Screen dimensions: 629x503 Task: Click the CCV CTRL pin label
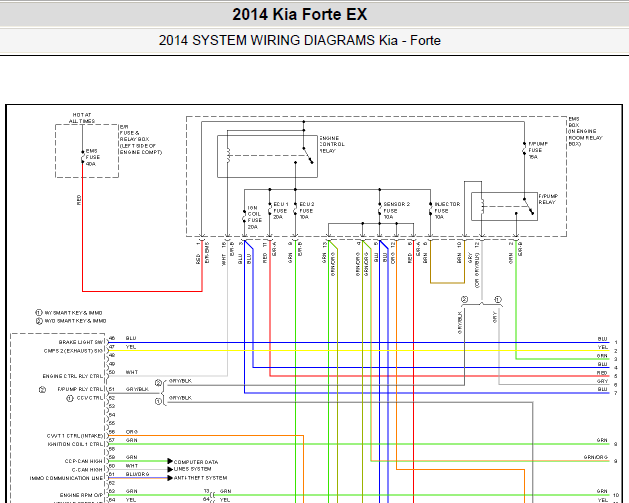[90, 398]
